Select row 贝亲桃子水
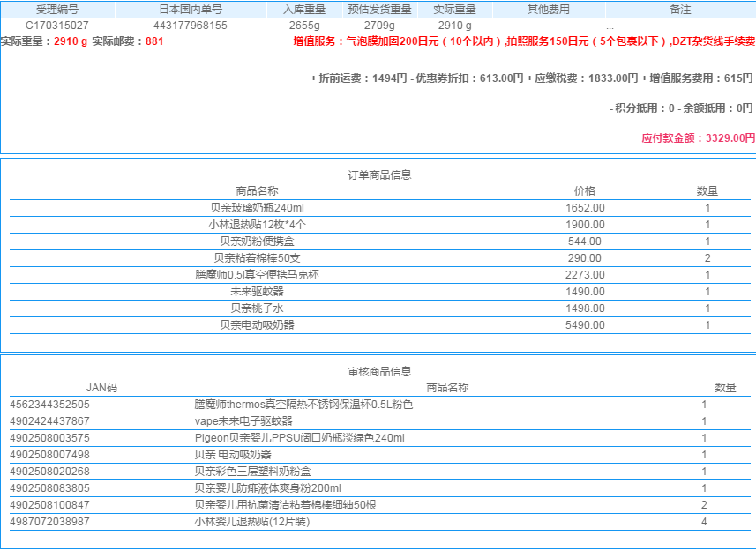756x550 pixels. [380, 308]
